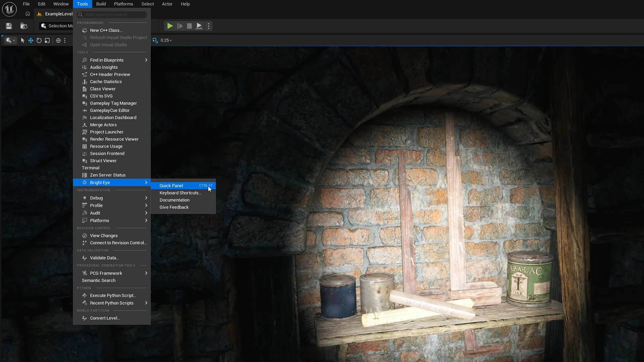Viewport: 644px width, 362px height.
Task: Open the Build menu
Action: pyautogui.click(x=101, y=4)
